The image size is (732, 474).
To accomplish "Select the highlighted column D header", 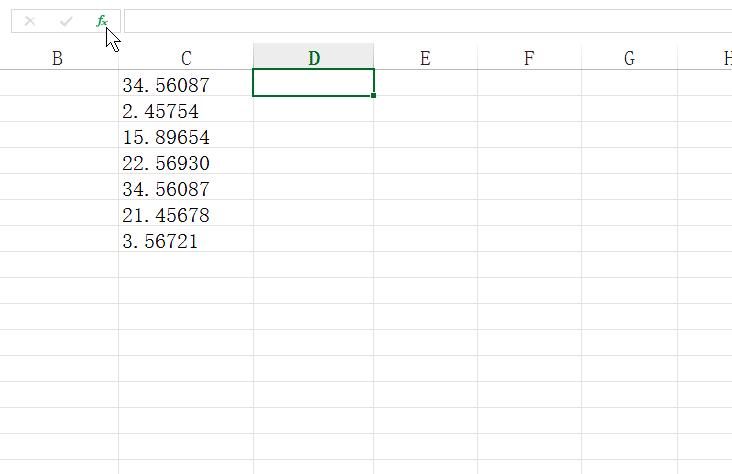I will click(x=314, y=58).
